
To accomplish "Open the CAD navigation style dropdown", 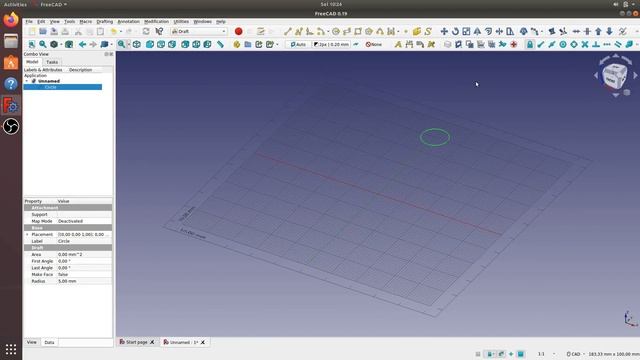I will click(x=576, y=354).
